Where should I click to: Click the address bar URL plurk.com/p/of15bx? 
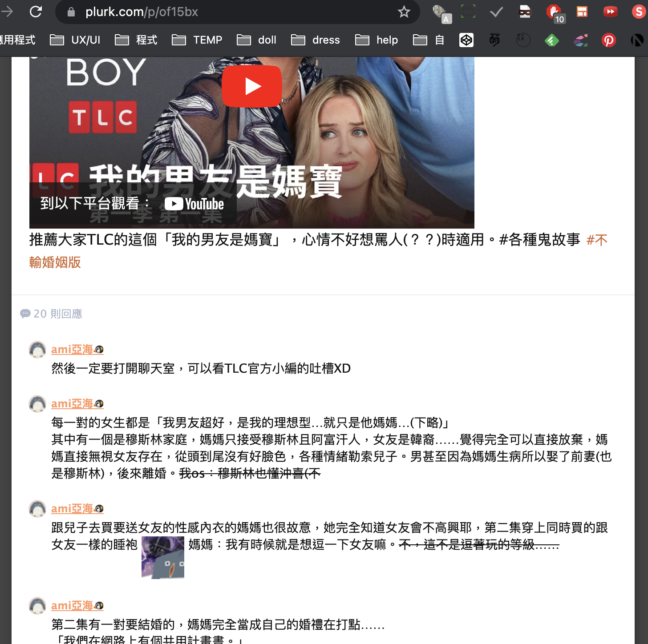(x=142, y=12)
